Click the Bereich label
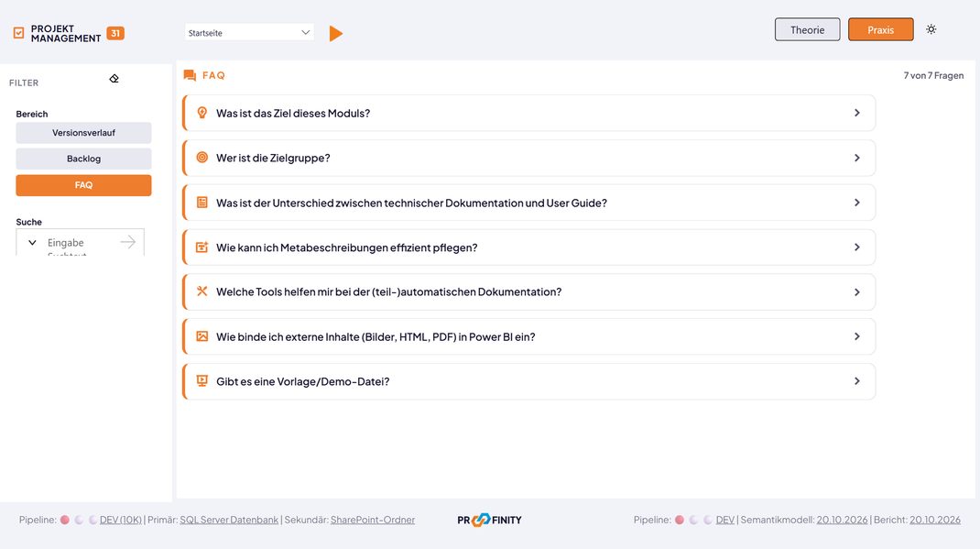The width and height of the screenshot is (980, 549). [32, 114]
